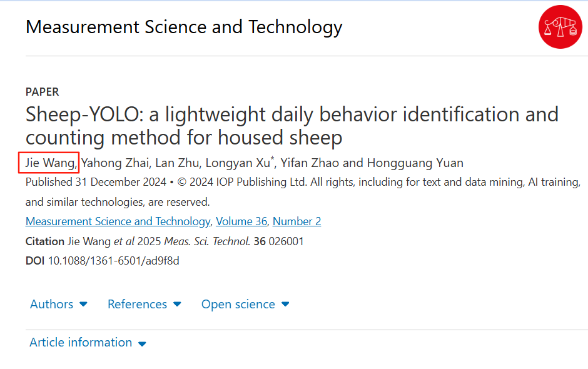The height and width of the screenshot is (369, 588).
Task: Select author Hongguang Yuan
Action: (x=415, y=163)
